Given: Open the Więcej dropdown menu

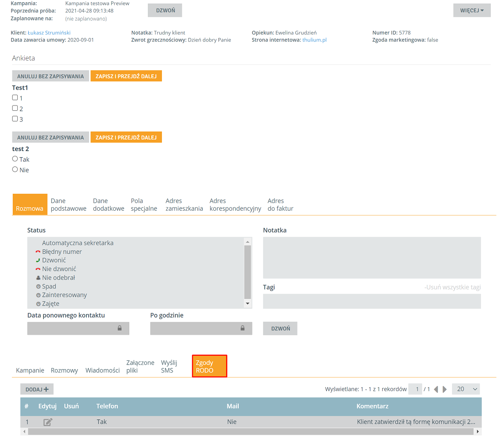Looking at the screenshot, I should pos(472,10).
